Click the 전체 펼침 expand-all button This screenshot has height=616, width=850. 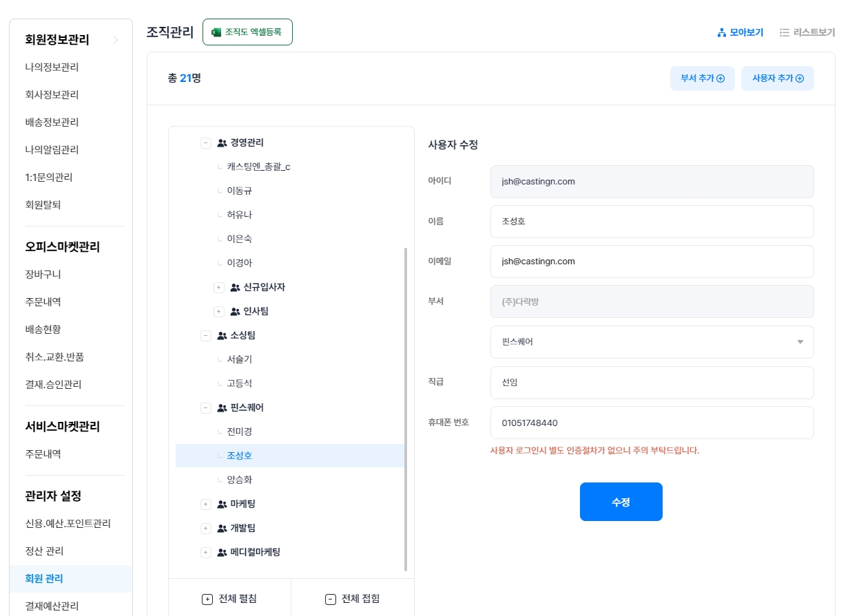tap(229, 599)
